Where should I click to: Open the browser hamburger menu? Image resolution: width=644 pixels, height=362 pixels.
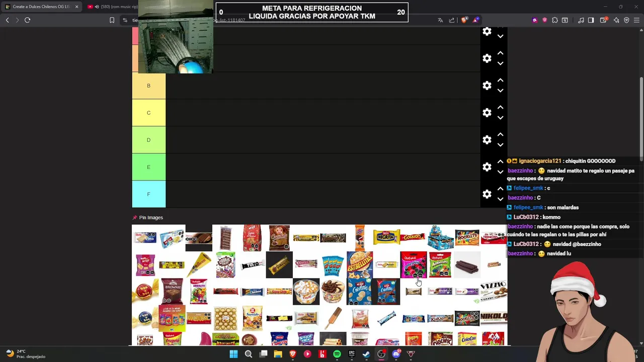point(636,20)
